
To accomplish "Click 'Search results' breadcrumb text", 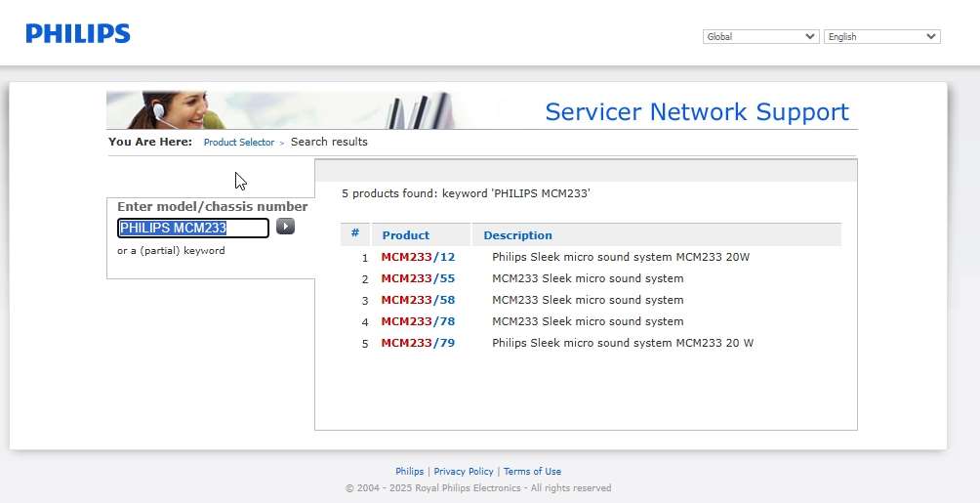I will click(329, 142).
